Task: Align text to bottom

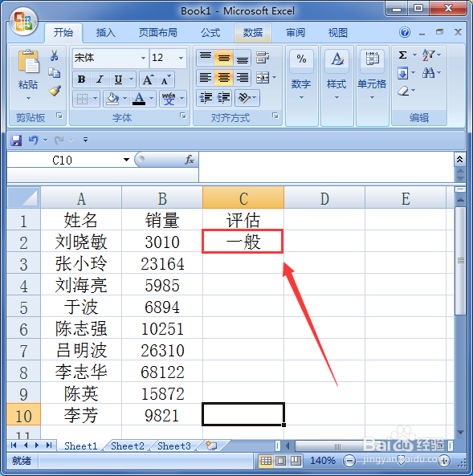Action: pyautogui.click(x=242, y=57)
